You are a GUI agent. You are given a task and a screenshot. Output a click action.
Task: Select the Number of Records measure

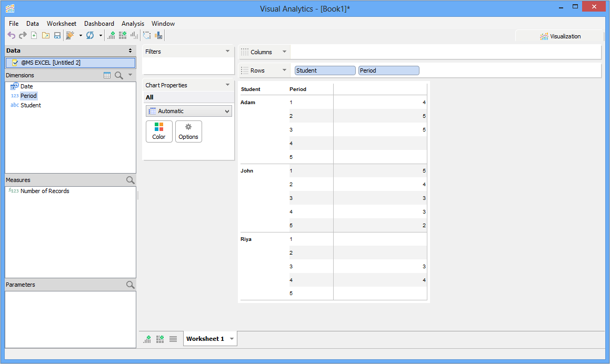click(x=45, y=191)
